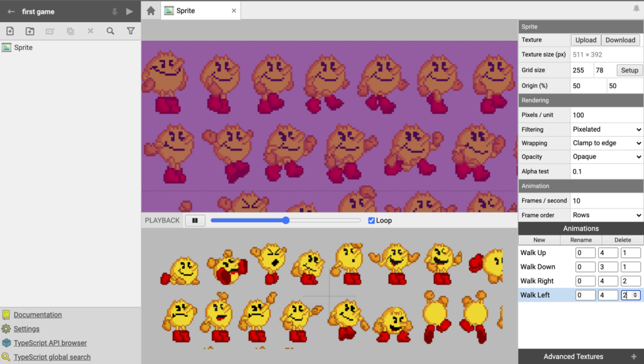Click the TypeScript API browser cube icon
Viewport: 644px width, 364px height.
[x=6, y=343]
